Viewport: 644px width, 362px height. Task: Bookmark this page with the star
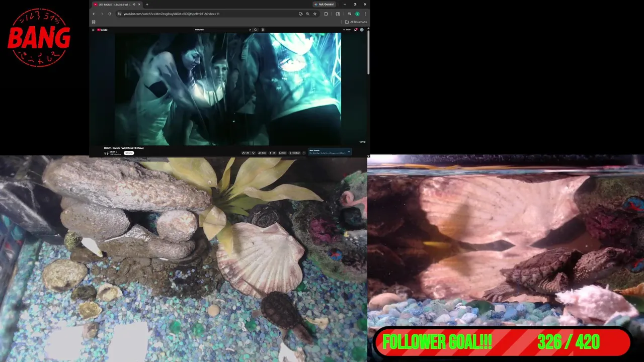pos(314,14)
